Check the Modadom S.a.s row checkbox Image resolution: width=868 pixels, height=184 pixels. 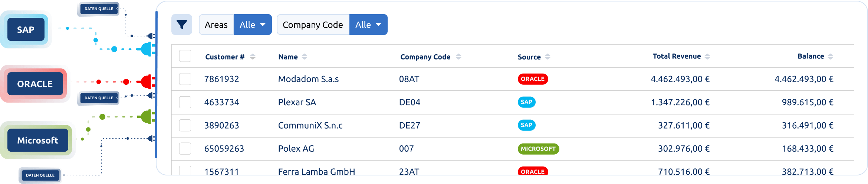185,79
